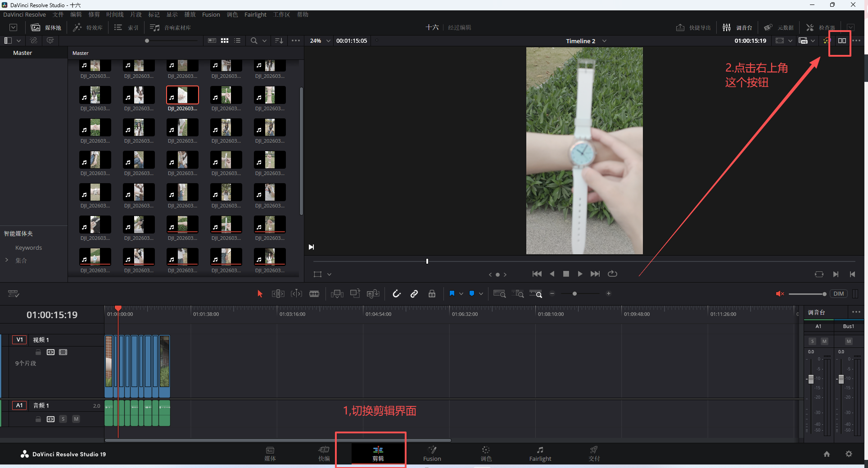Click the linked selection chain icon
The width and height of the screenshot is (868, 468).
(414, 294)
